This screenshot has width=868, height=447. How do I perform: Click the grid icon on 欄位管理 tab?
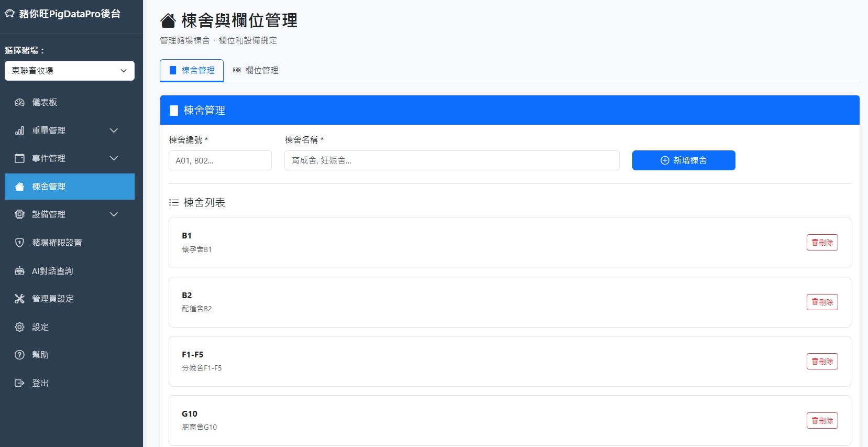(x=237, y=70)
